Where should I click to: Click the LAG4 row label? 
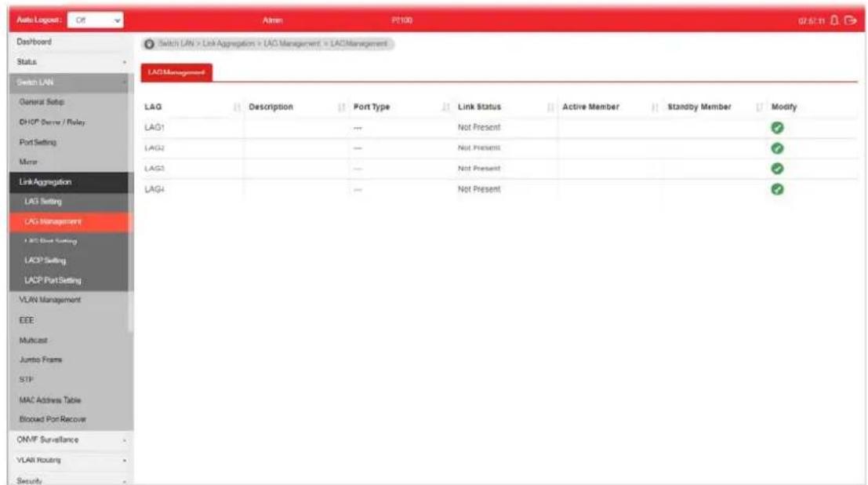(154, 189)
